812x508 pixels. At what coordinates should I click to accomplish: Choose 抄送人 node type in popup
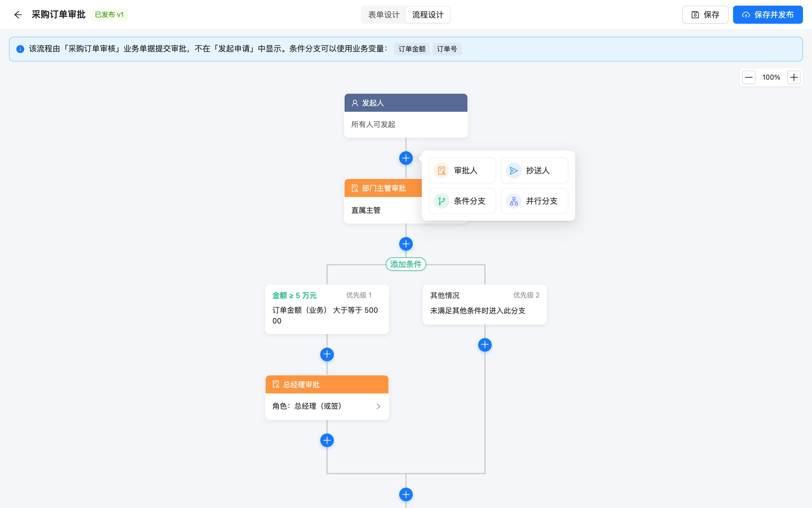click(x=534, y=171)
